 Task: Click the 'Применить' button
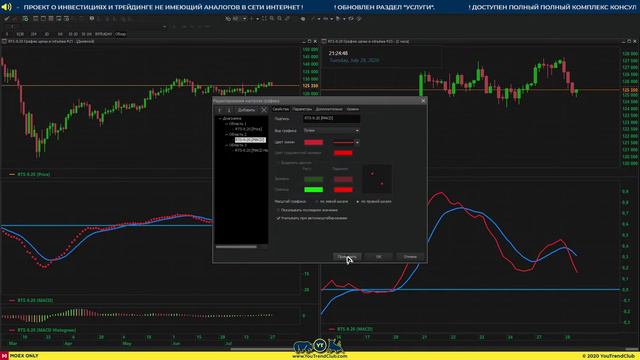pyautogui.click(x=347, y=257)
